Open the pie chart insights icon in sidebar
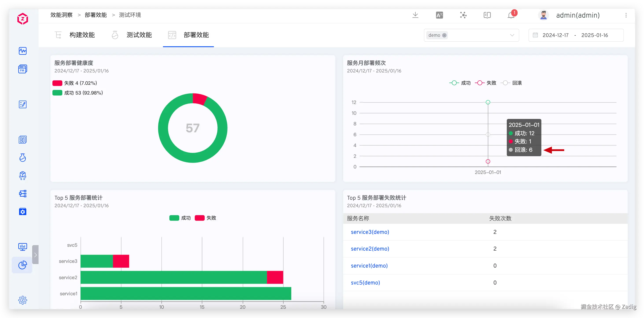Image resolution: width=644 pixels, height=318 pixels. 22,265
